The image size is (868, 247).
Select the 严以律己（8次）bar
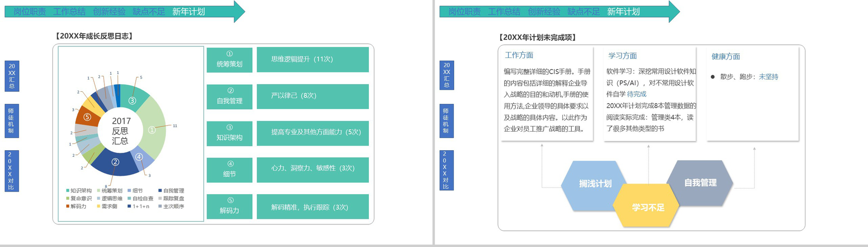click(x=312, y=96)
